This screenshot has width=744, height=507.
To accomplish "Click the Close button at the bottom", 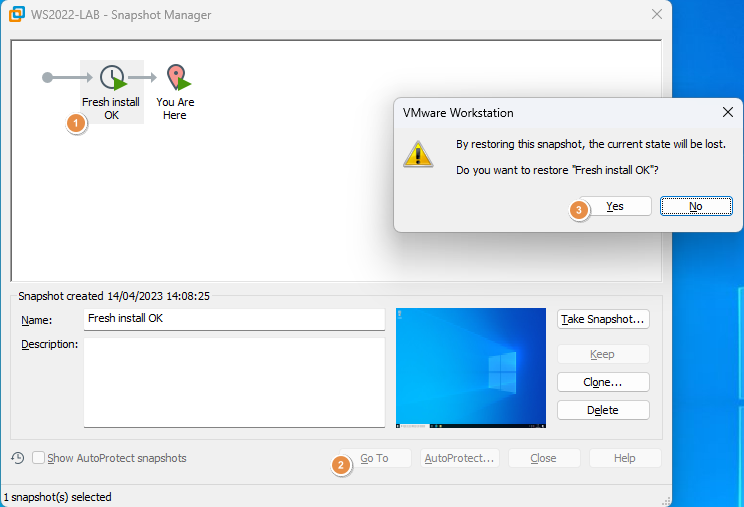I will coord(544,458).
